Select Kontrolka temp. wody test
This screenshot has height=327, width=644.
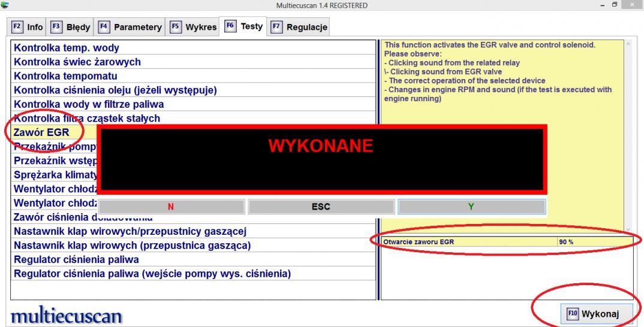[194, 47]
